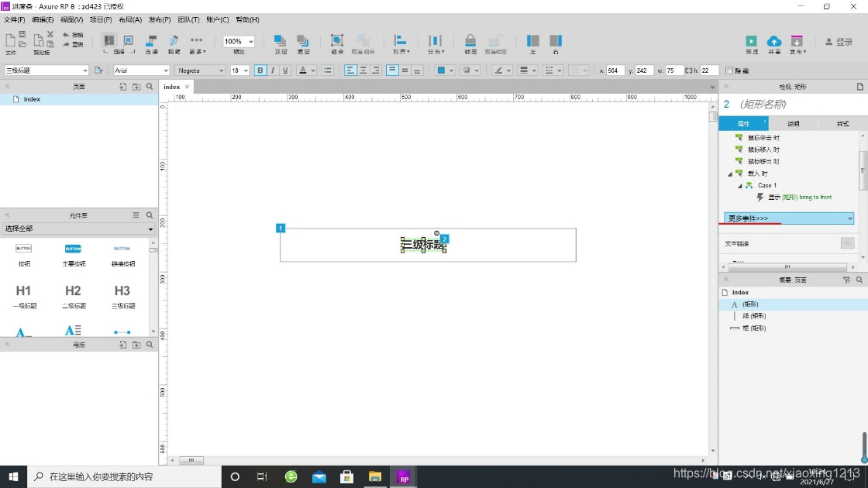The width and height of the screenshot is (868, 488).
Task: Choose the intersected selection mode icon
Action: [109, 40]
